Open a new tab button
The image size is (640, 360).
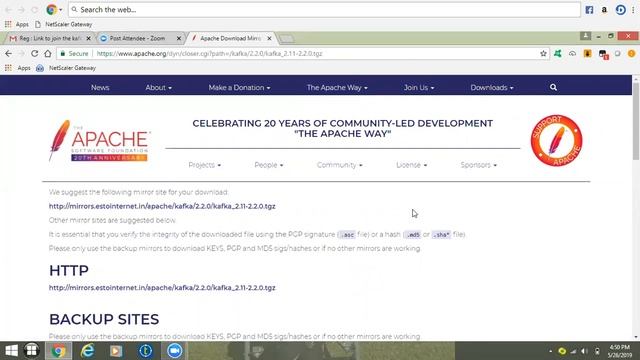tap(287, 39)
